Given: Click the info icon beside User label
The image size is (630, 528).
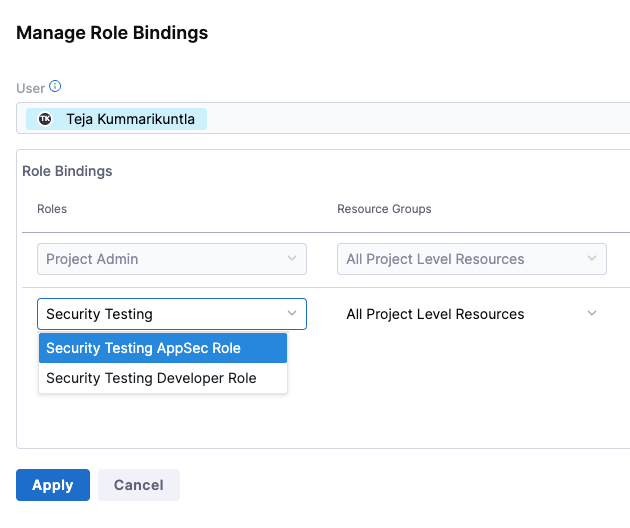Looking at the screenshot, I should point(56,87).
